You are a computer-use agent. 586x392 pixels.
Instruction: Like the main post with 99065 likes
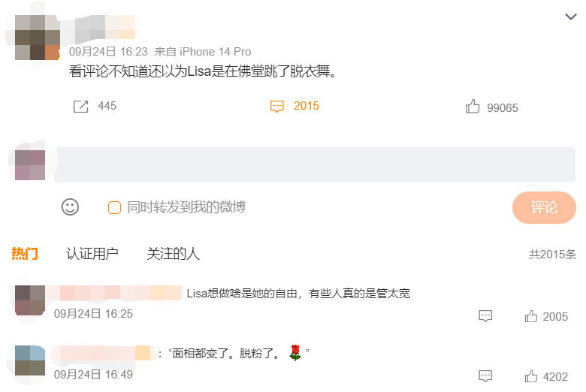(x=473, y=107)
